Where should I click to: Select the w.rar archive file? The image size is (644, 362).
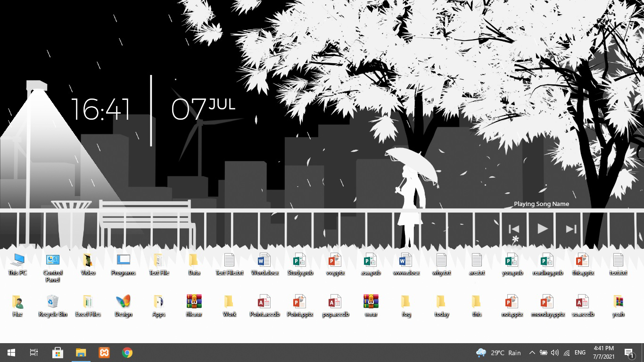371,305
